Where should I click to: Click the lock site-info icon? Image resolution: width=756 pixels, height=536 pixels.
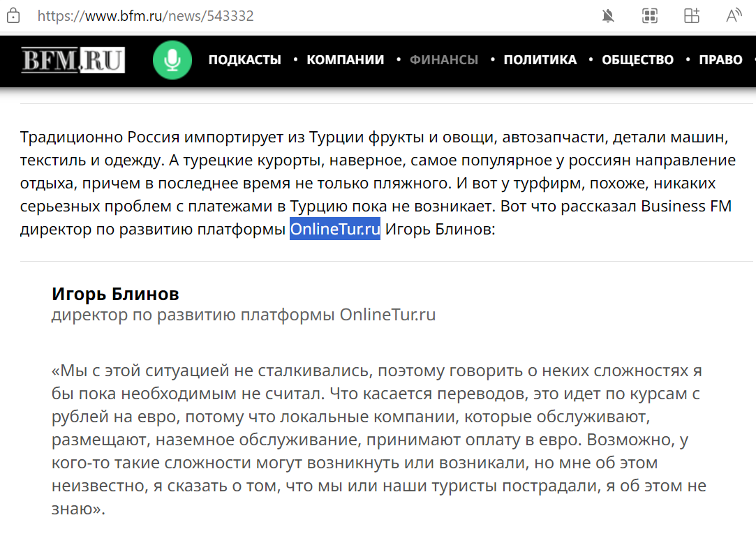pyautogui.click(x=13, y=16)
